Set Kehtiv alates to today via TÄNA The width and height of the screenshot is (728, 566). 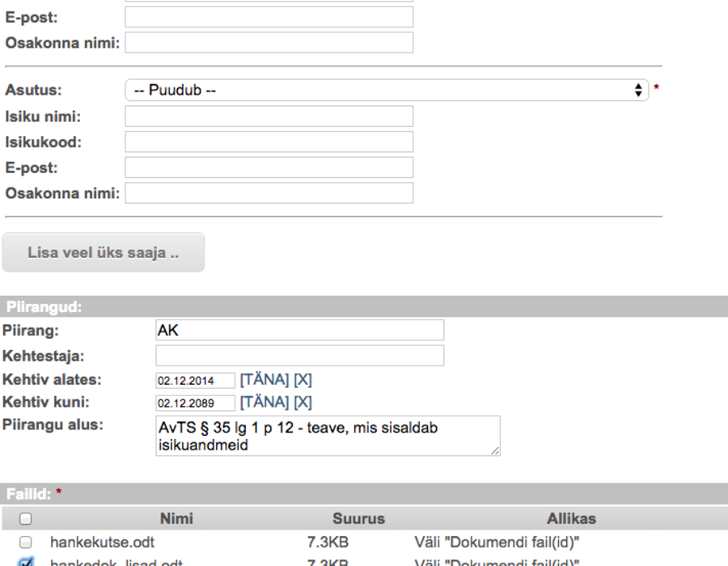click(x=265, y=380)
